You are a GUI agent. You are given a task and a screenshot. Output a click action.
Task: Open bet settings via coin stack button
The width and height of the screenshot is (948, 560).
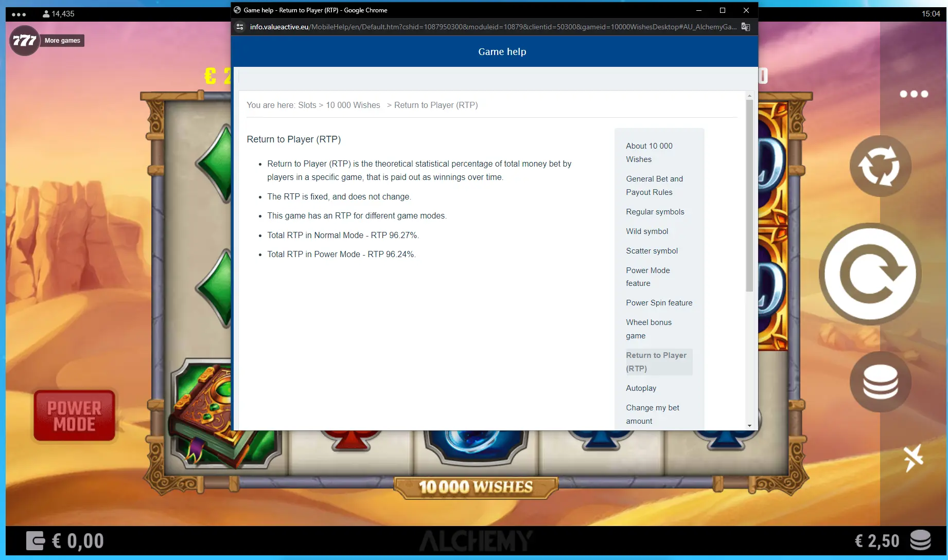tap(880, 382)
